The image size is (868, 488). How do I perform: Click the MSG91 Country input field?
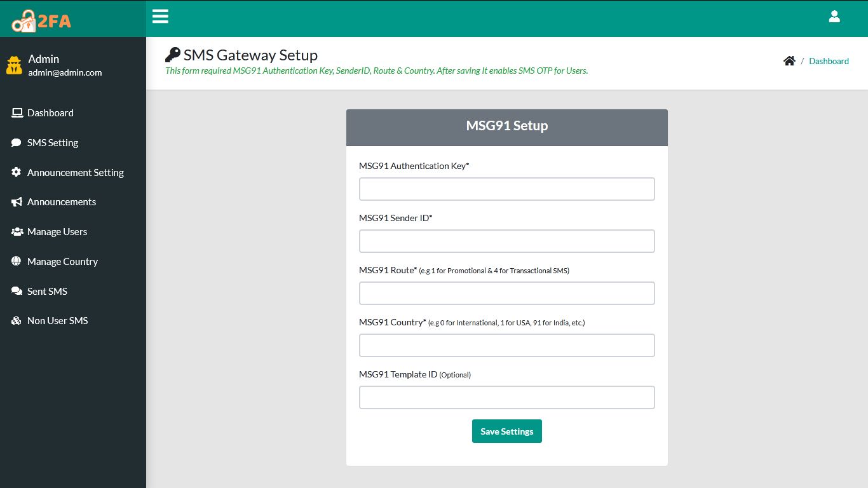[x=506, y=346]
